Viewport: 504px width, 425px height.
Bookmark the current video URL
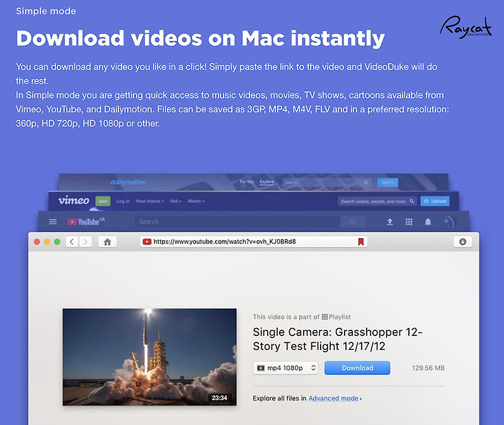point(360,242)
